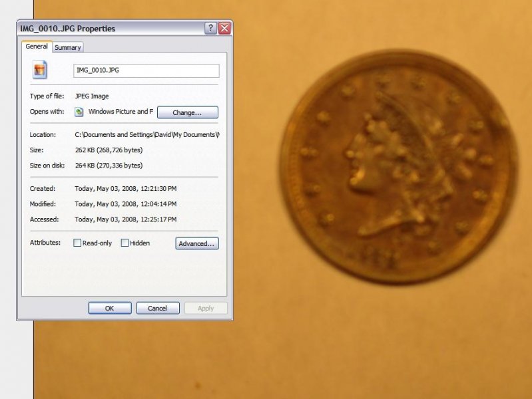Click the IMG_0010.JPG filename input field
The width and height of the screenshot is (532, 399).
click(146, 70)
